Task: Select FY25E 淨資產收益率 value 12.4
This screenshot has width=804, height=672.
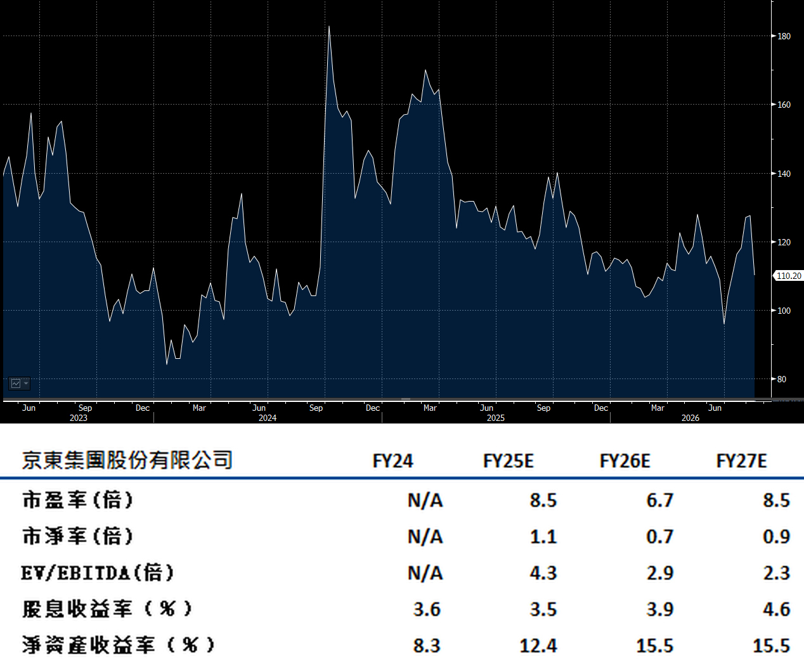Action: pos(538,646)
